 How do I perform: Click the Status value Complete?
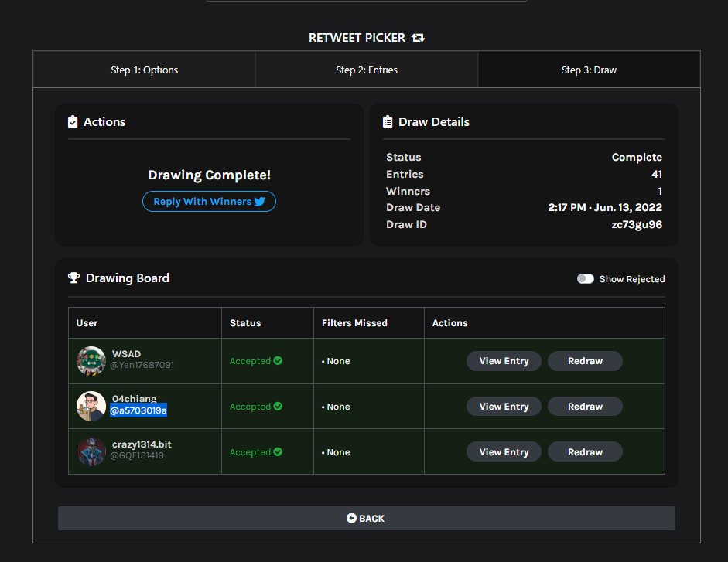(637, 158)
